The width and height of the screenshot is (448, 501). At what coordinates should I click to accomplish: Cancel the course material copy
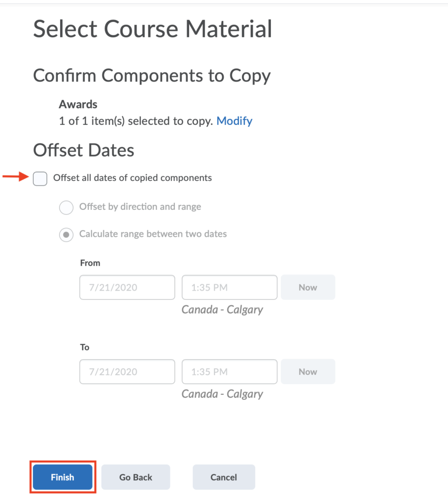click(224, 477)
